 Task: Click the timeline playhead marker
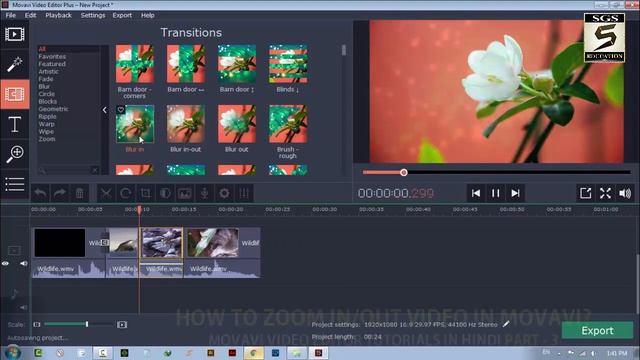click(x=139, y=209)
